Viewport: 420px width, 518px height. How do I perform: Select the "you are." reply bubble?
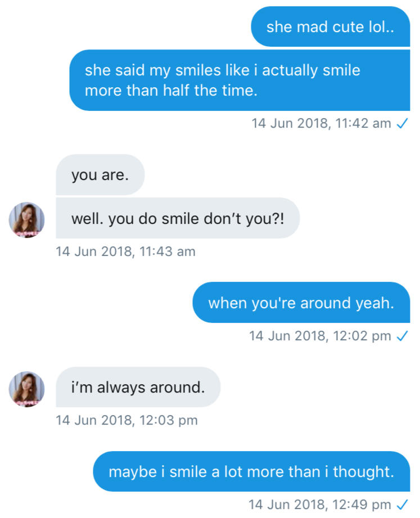(x=100, y=175)
